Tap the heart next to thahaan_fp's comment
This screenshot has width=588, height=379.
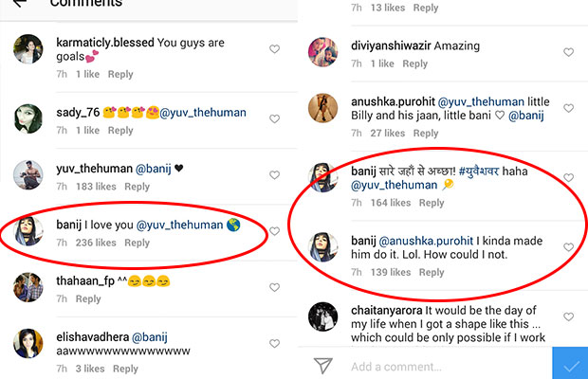[x=275, y=287]
